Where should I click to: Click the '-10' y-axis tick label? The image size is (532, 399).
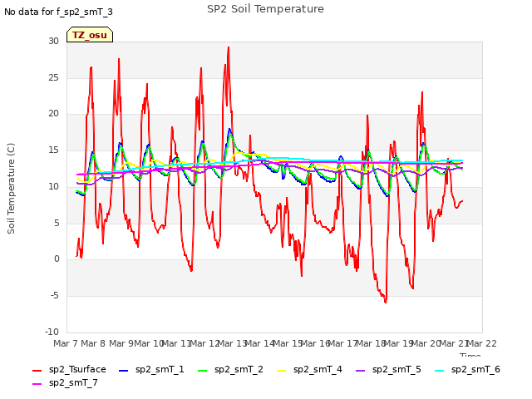[52, 332]
